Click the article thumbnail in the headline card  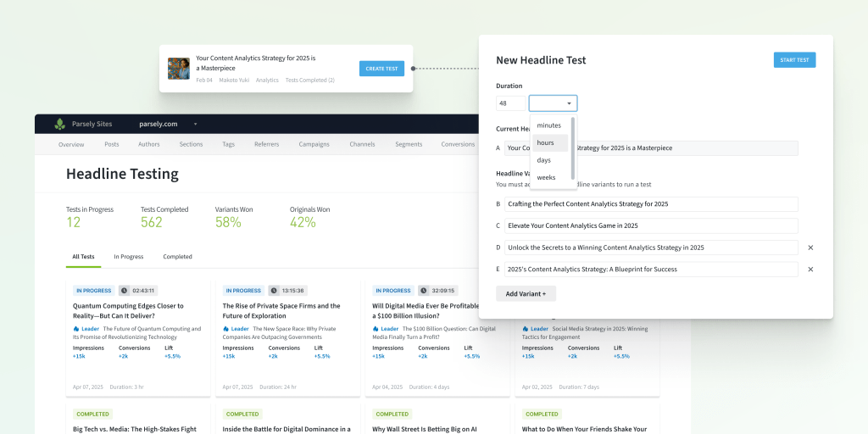coord(179,69)
